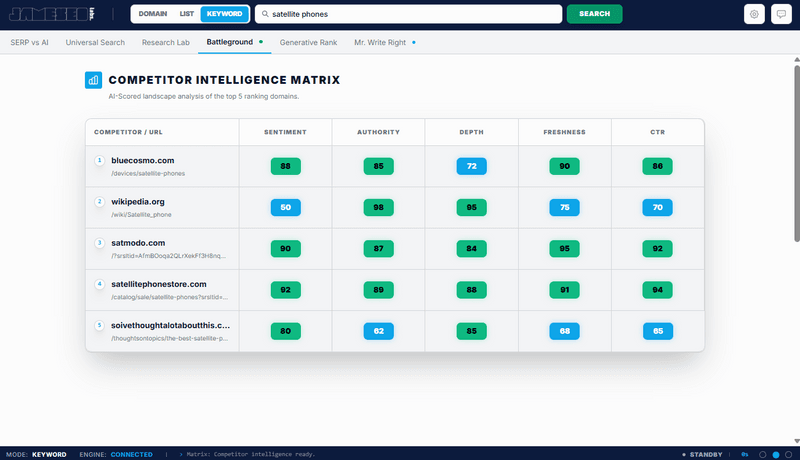Click the DEPTH column header
Viewport: 800px width, 460px height.
[471, 132]
